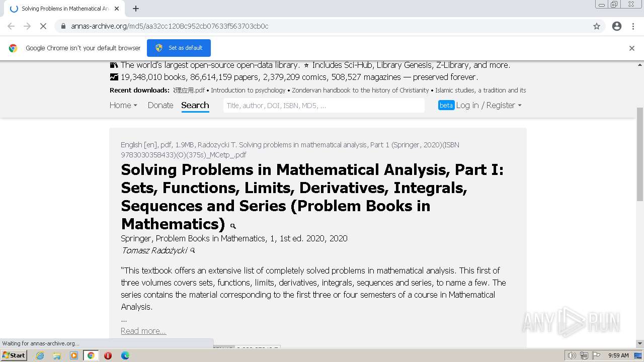
Task: Click the page vertical scrollbar thumb
Action: click(x=640, y=154)
